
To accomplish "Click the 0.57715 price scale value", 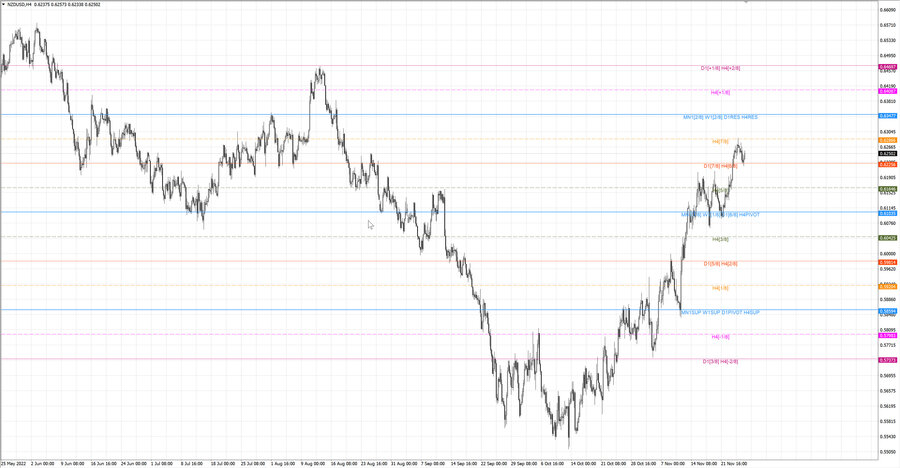I will [888, 345].
